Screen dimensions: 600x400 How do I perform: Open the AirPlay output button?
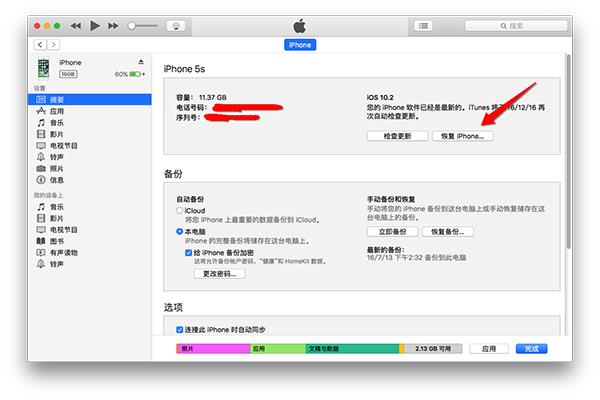click(x=176, y=26)
